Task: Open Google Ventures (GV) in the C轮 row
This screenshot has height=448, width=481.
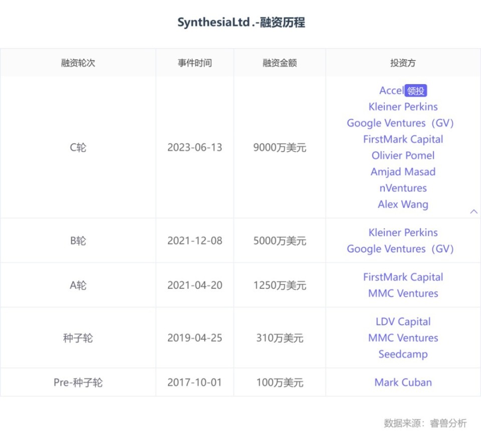Action: (400, 123)
